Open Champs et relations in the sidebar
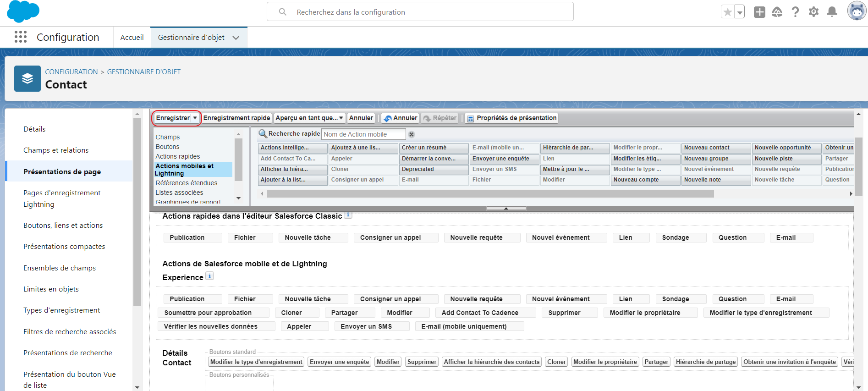The width and height of the screenshot is (868, 391). (x=56, y=150)
